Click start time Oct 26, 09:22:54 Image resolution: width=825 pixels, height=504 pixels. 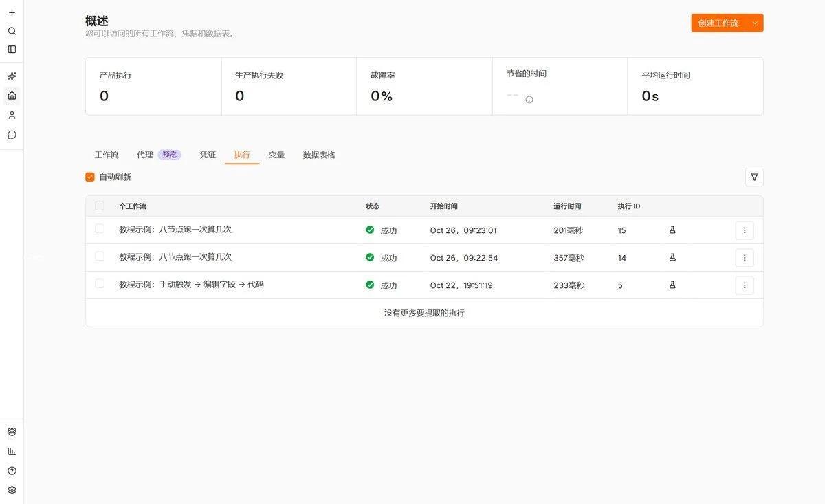point(464,258)
